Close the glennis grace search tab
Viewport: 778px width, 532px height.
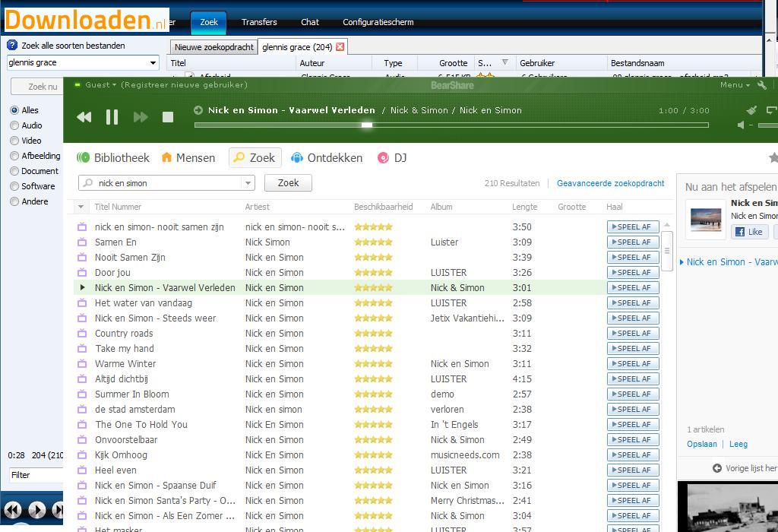coord(340,46)
